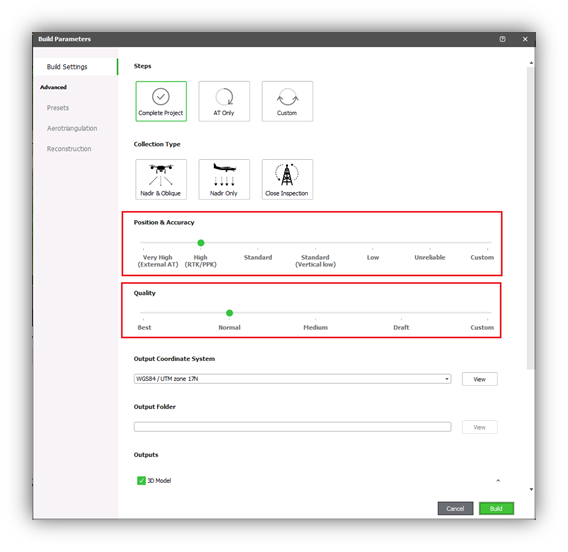Screen dimensions: 568x552
Task: Select Nadir Only airplane collection type
Action: click(224, 179)
